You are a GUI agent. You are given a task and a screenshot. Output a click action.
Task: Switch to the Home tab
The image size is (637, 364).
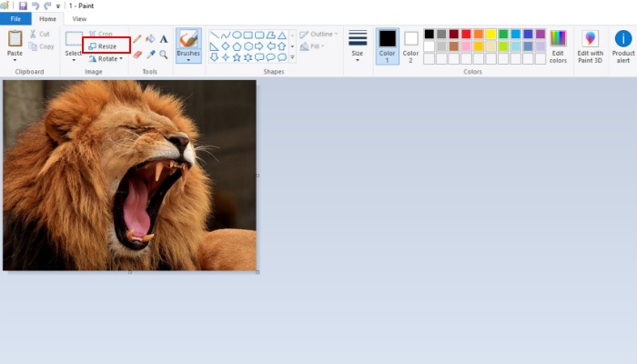[x=47, y=19]
